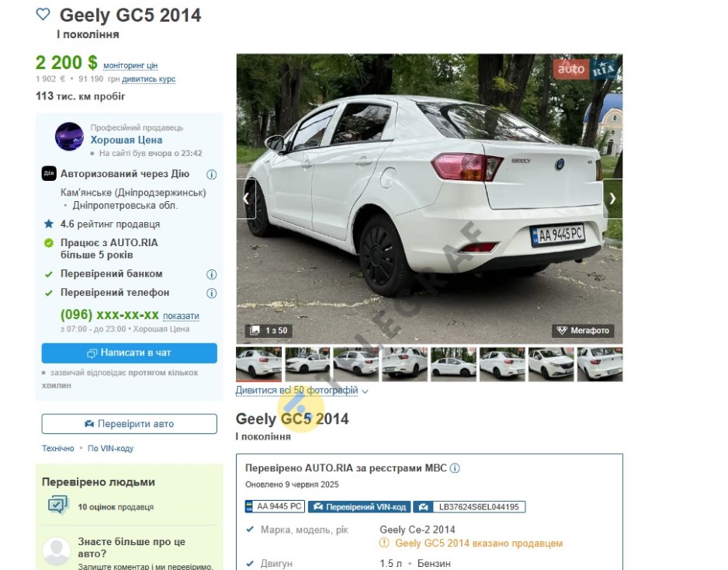The width and height of the screenshot is (728, 570).
Task: Click Написати в чат button
Action: point(129,353)
